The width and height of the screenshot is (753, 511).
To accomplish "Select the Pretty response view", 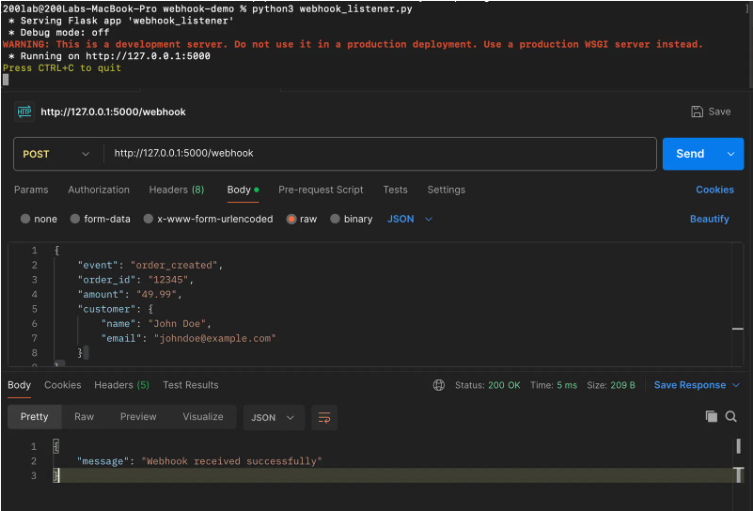I will pos(34,417).
